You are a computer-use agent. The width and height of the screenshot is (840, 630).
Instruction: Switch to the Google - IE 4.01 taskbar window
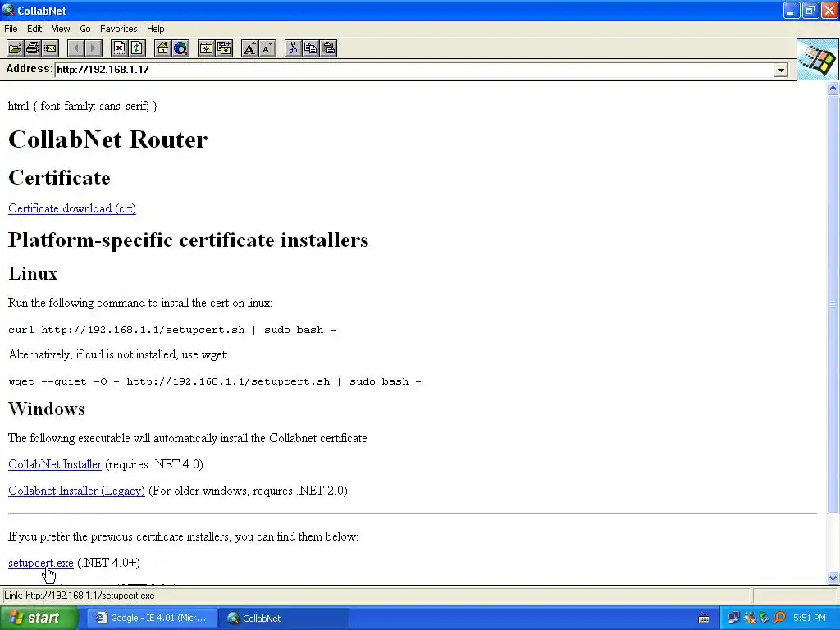151,619
